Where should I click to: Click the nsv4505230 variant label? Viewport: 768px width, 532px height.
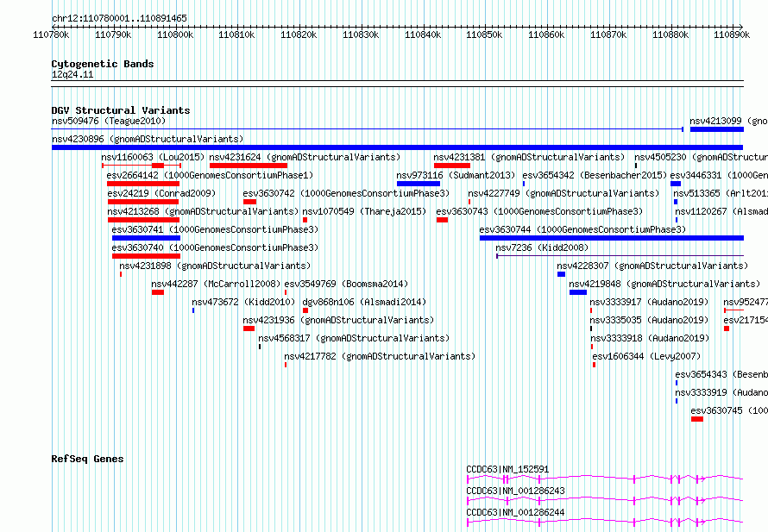(x=701, y=157)
